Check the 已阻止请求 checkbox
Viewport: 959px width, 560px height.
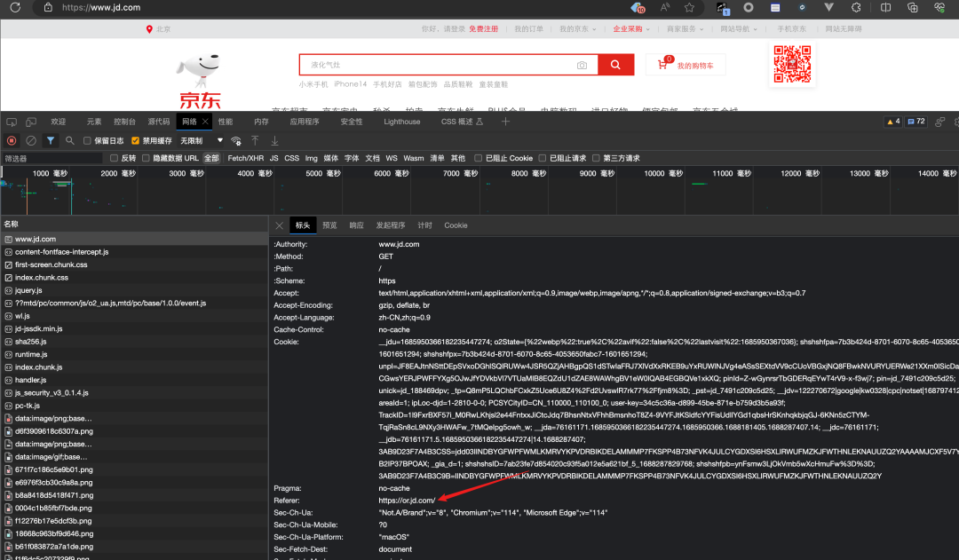[542, 158]
